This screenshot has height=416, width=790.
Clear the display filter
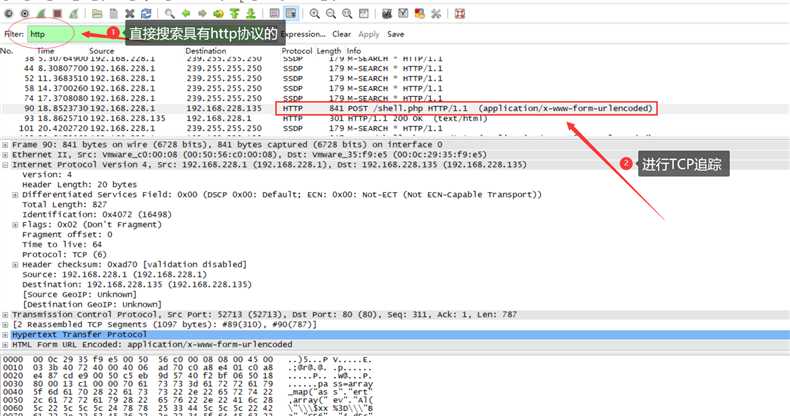(342, 34)
